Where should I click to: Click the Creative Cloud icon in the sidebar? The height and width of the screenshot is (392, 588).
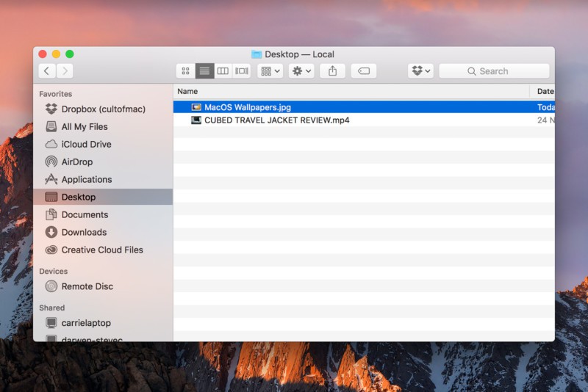tap(51, 250)
